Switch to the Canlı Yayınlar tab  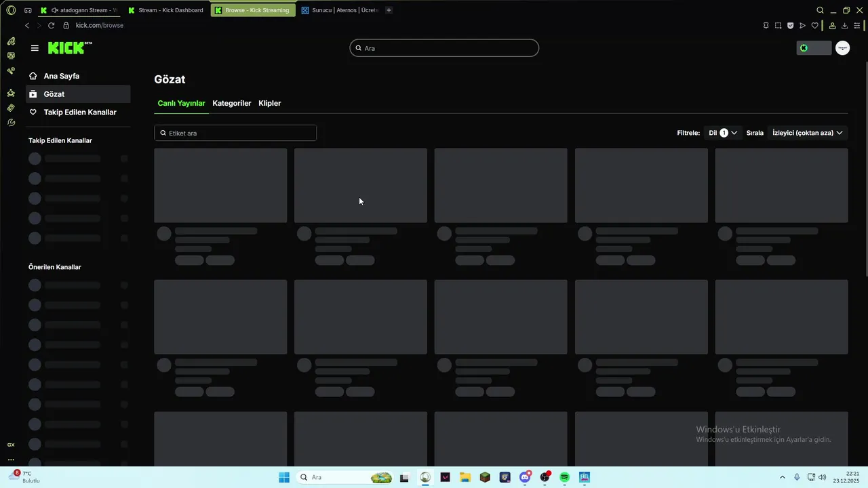point(181,103)
